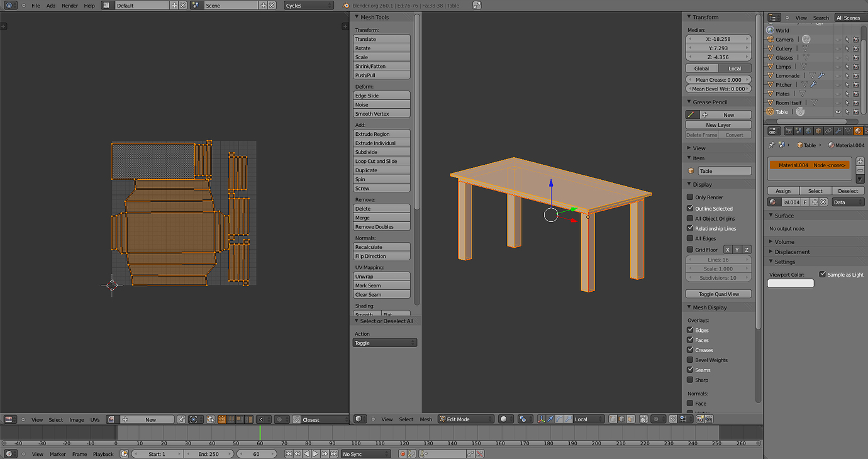The height and width of the screenshot is (459, 868).
Task: Click the Subdivide button
Action: (x=382, y=152)
